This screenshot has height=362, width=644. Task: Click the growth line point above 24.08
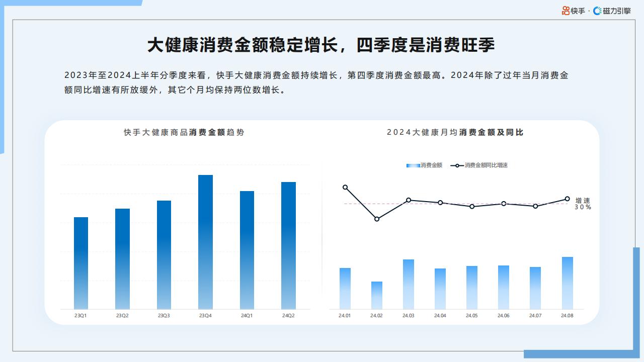coord(568,199)
